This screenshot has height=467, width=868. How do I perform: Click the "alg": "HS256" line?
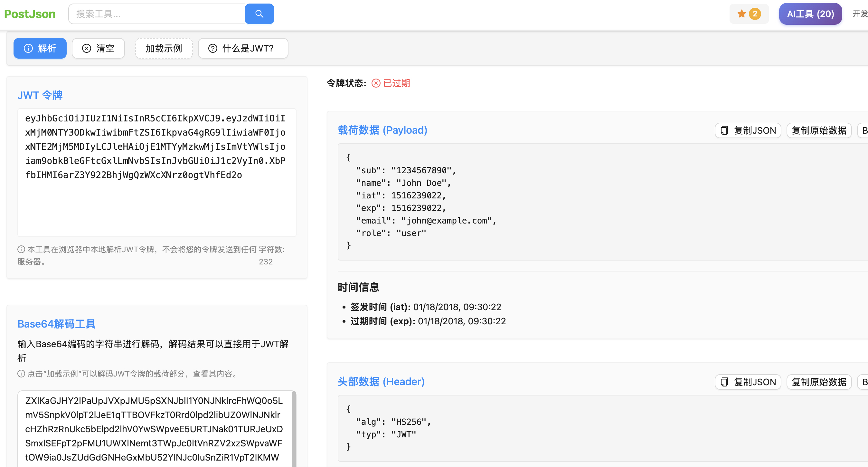tap(393, 422)
